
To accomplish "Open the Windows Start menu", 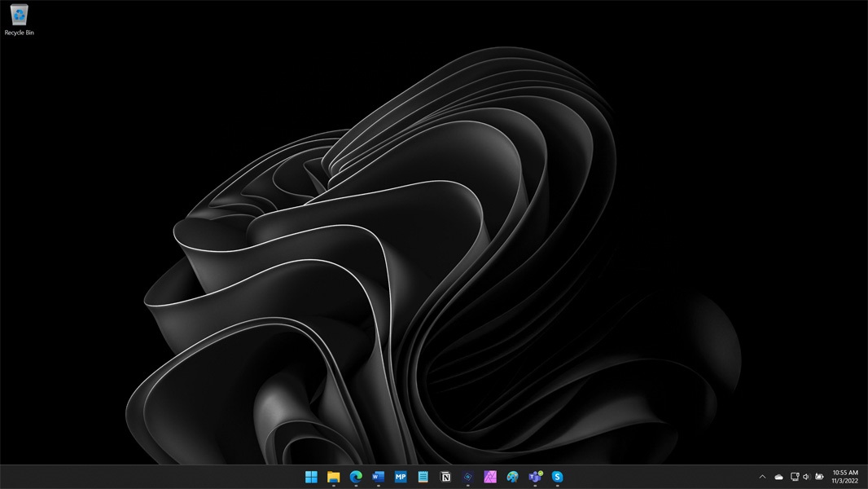I will (x=311, y=477).
